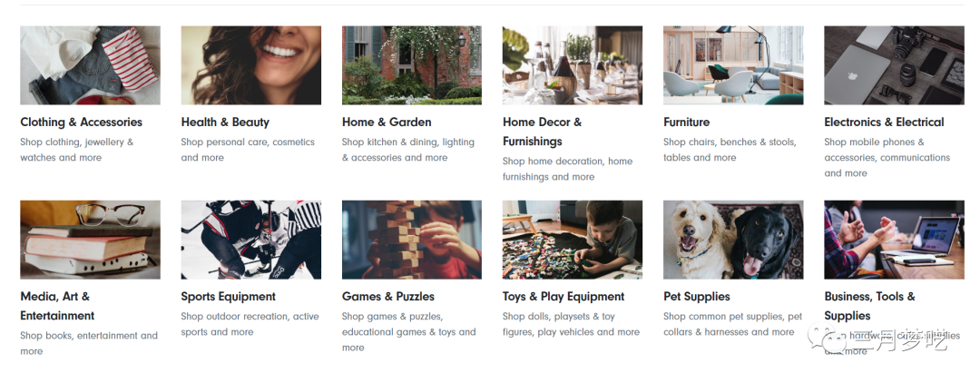Click the Home & Garden heading
Screen dimensions: 980x383
(387, 123)
